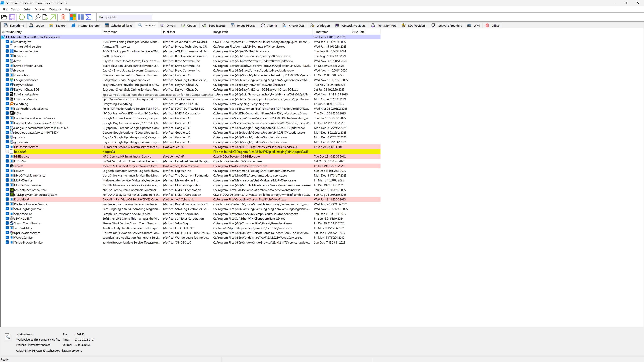Disable the RichVideo64 entry checkbox
Viewport: 644px width, 362px height.
(x=7, y=199)
